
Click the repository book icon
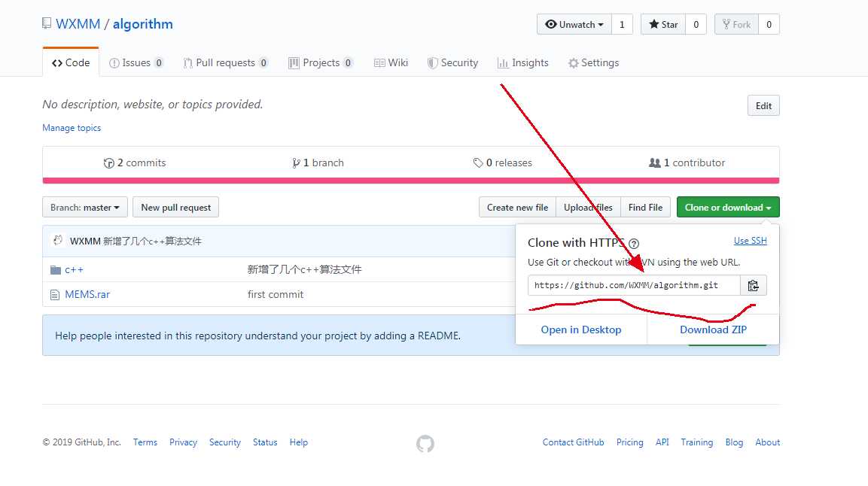[47, 23]
